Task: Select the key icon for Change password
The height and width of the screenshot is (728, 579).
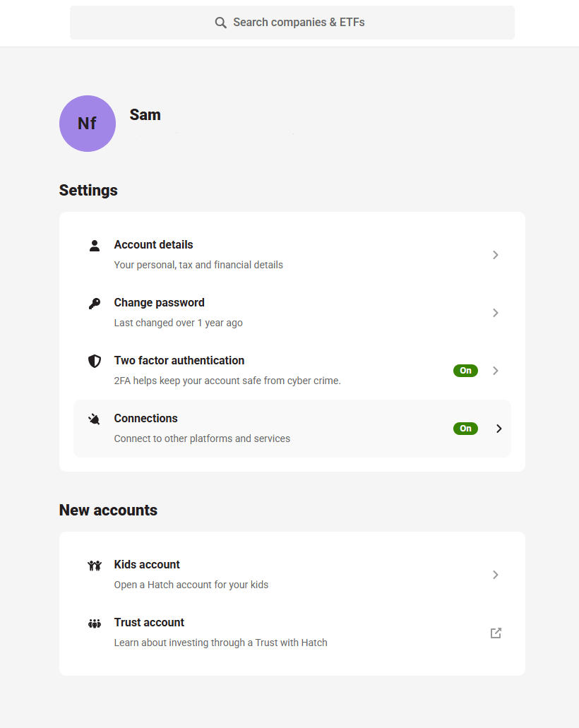Action: click(x=95, y=304)
